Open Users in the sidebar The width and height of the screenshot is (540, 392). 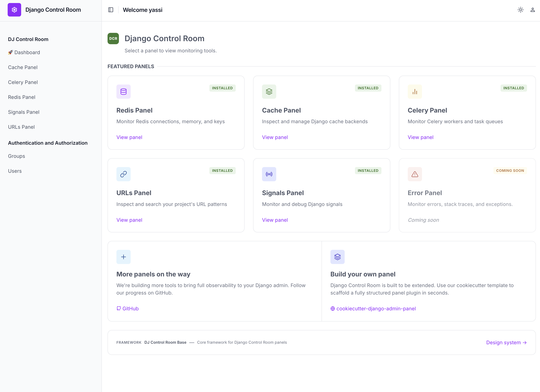point(15,171)
